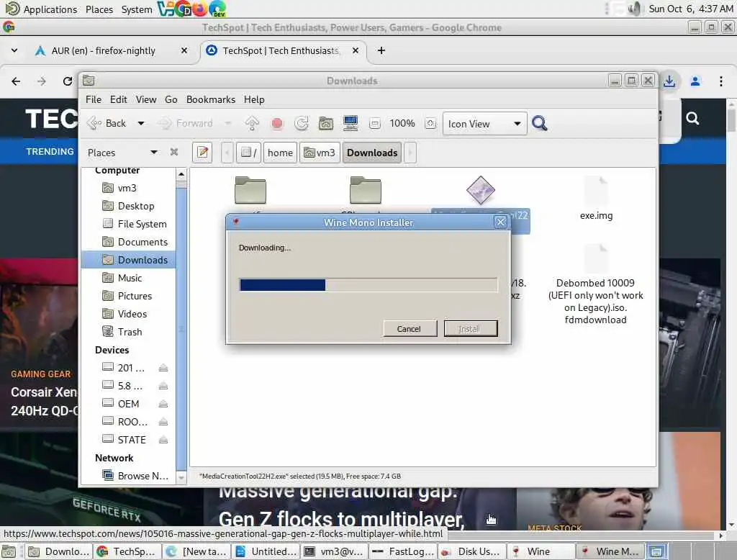Reload the Downloads folder view

[x=302, y=123]
